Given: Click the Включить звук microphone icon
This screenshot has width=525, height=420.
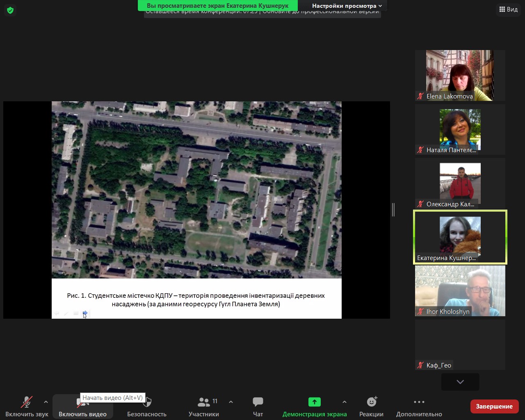Looking at the screenshot, I should [x=27, y=402].
